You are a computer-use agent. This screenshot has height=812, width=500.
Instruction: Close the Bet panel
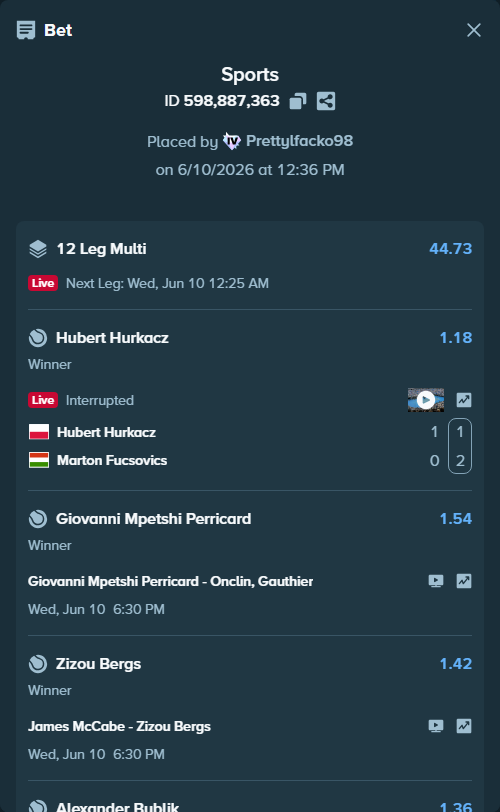click(x=474, y=30)
